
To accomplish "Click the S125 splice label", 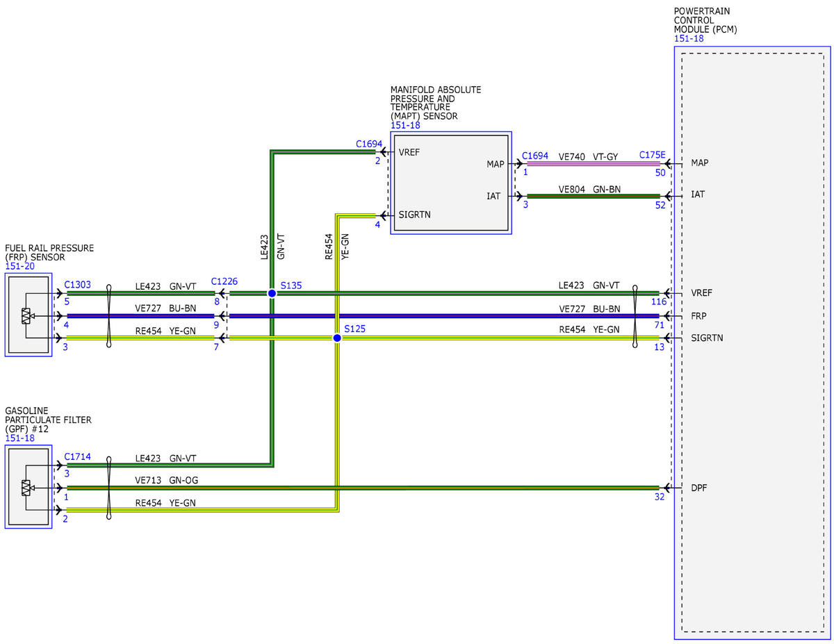I will pos(354,328).
